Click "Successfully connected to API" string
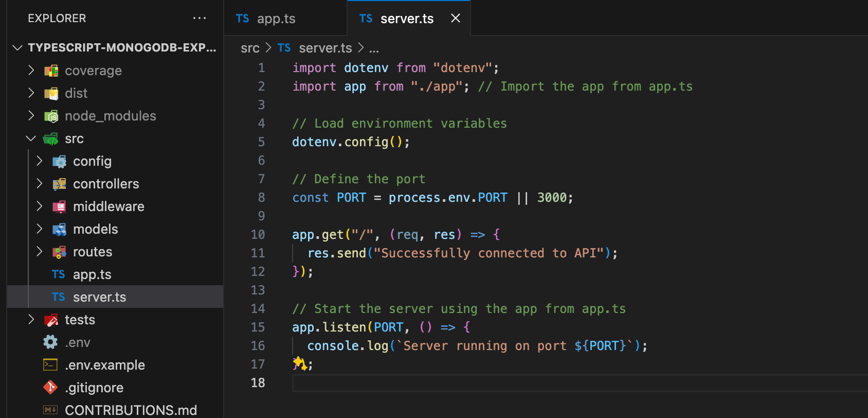This screenshot has height=418, width=868. click(487, 253)
